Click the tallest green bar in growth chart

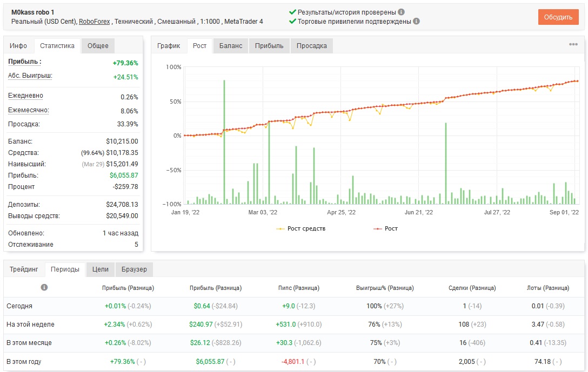point(224,142)
